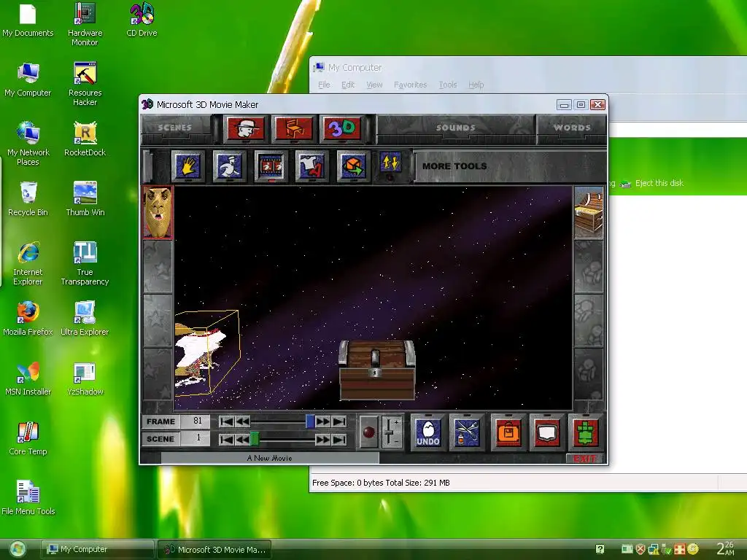The image size is (747, 560).
Task: Open Tools menu in My Computer
Action: pyautogui.click(x=448, y=85)
